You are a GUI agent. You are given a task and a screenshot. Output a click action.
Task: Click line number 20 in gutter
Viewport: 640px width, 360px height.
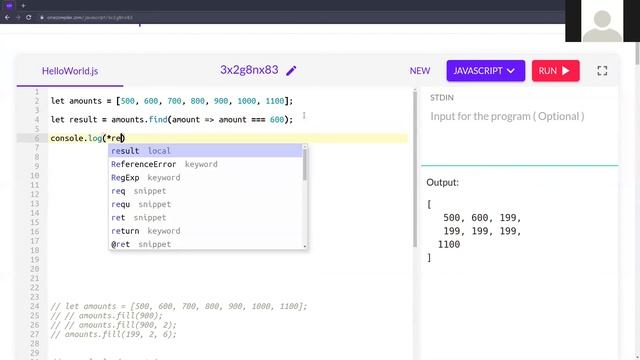coord(34,269)
